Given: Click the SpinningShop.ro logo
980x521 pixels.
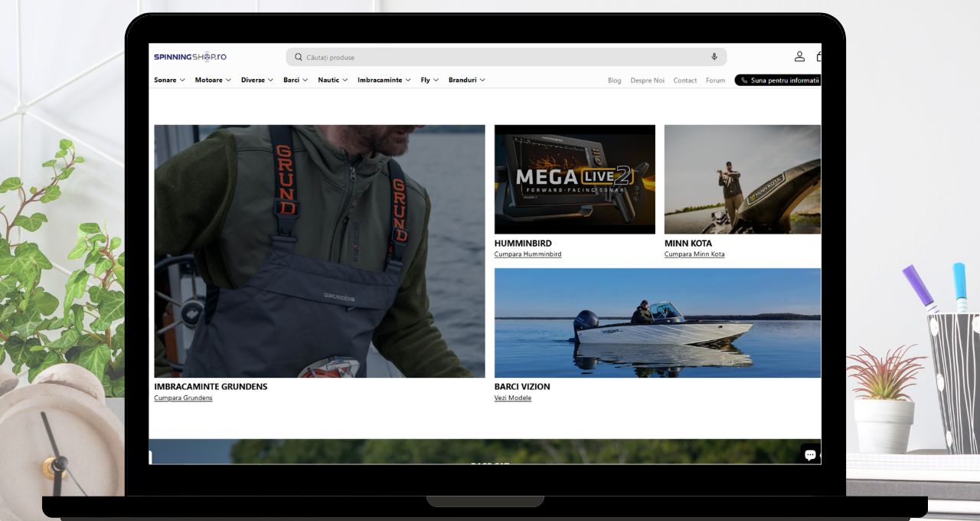Looking at the screenshot, I should coord(190,57).
